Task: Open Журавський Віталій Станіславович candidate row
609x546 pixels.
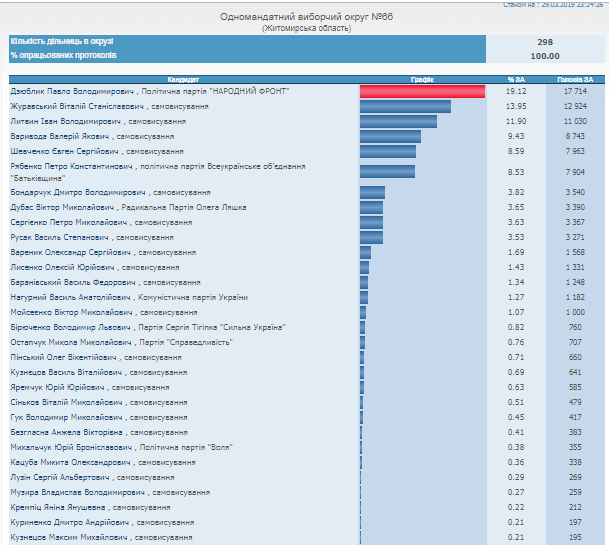Action: (x=109, y=106)
